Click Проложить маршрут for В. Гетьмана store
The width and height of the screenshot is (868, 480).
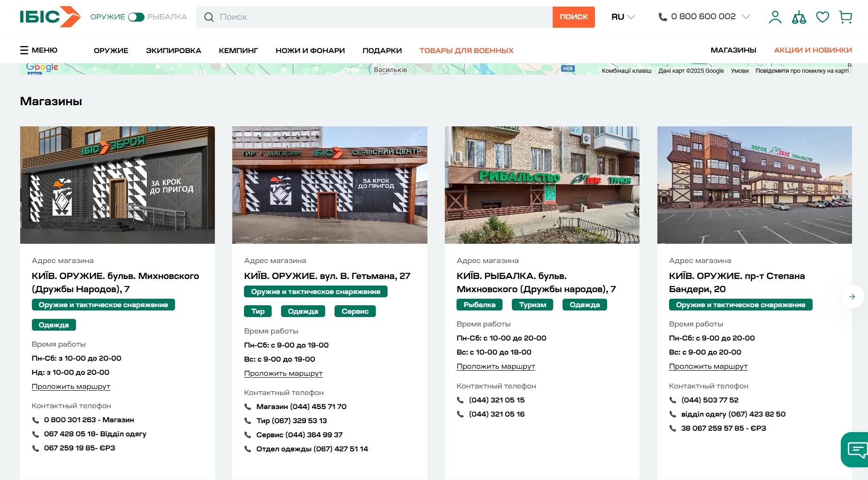click(x=283, y=373)
